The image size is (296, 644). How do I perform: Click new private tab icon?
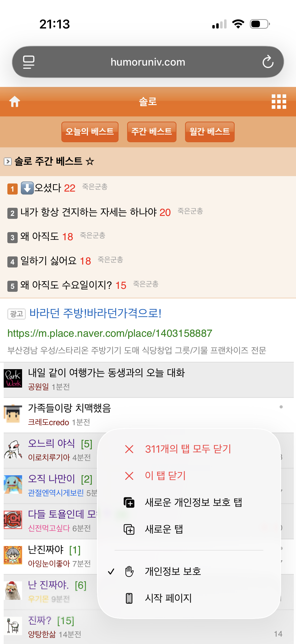[129, 503]
